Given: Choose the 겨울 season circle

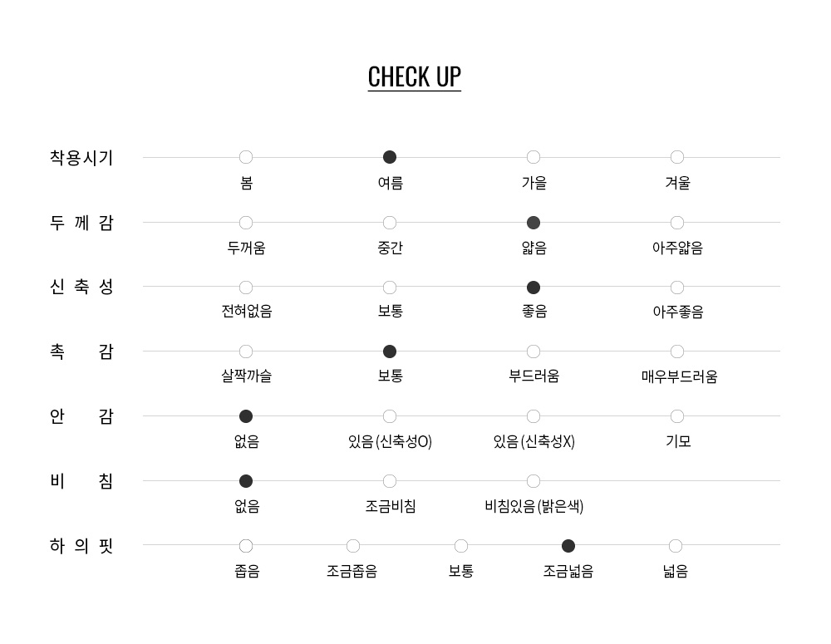Looking at the screenshot, I should click(x=676, y=157).
